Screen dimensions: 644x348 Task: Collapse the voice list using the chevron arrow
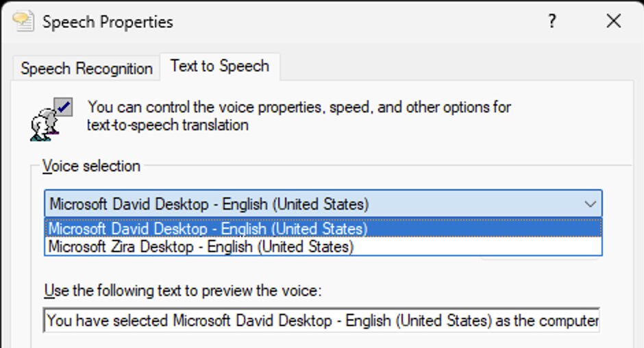pos(590,203)
